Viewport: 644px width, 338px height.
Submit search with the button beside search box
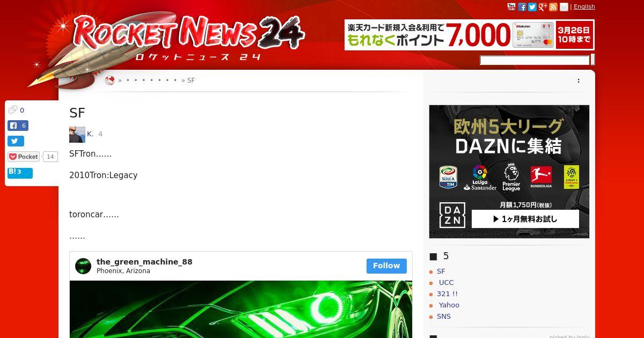(x=592, y=60)
